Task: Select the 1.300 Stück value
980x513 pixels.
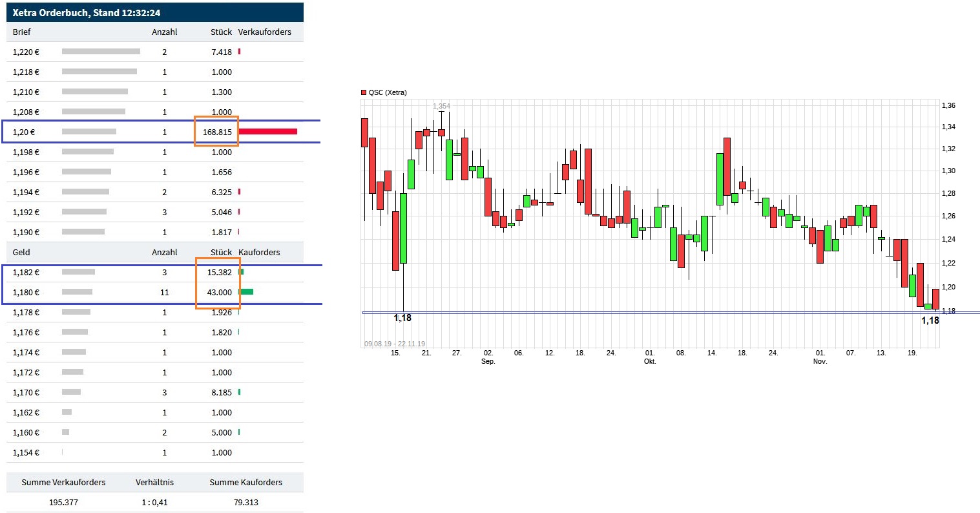Action: pyautogui.click(x=222, y=92)
